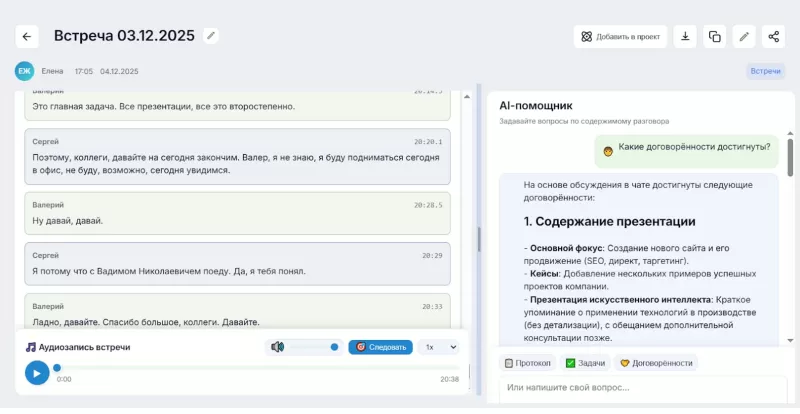Image resolution: width=800 pixels, height=414 pixels.
Task: Adjust the volume slider
Action: click(312, 347)
